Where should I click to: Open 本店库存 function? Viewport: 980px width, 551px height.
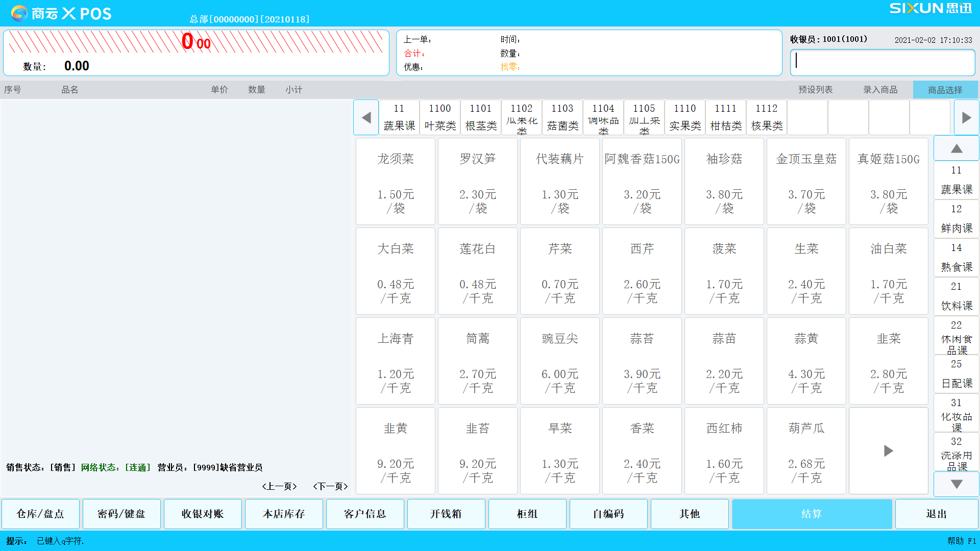point(284,514)
